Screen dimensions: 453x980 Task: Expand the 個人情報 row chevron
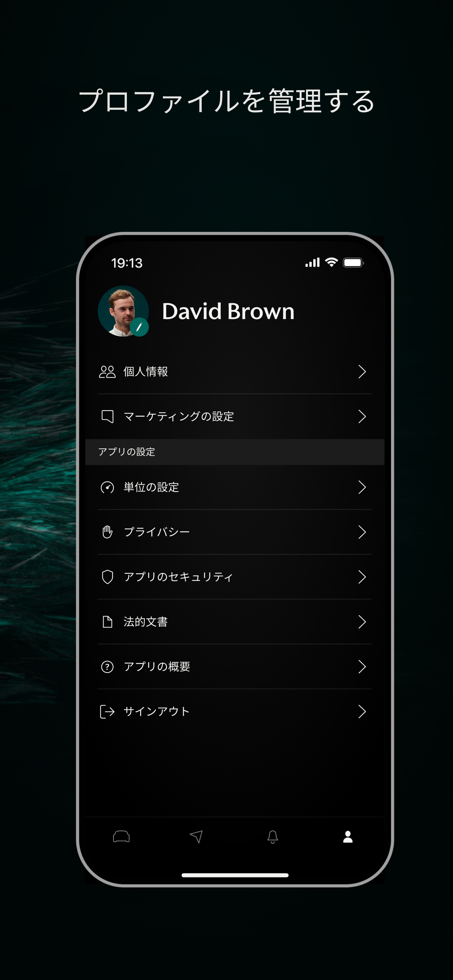[x=362, y=372]
